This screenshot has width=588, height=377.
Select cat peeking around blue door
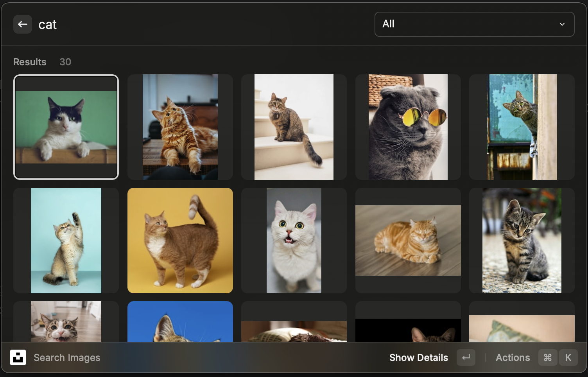click(522, 127)
